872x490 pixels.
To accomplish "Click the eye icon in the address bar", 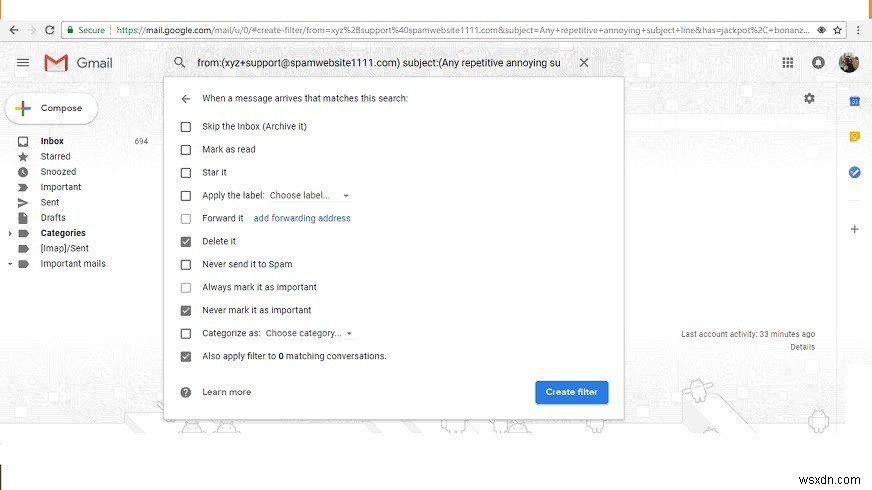I will 821,30.
